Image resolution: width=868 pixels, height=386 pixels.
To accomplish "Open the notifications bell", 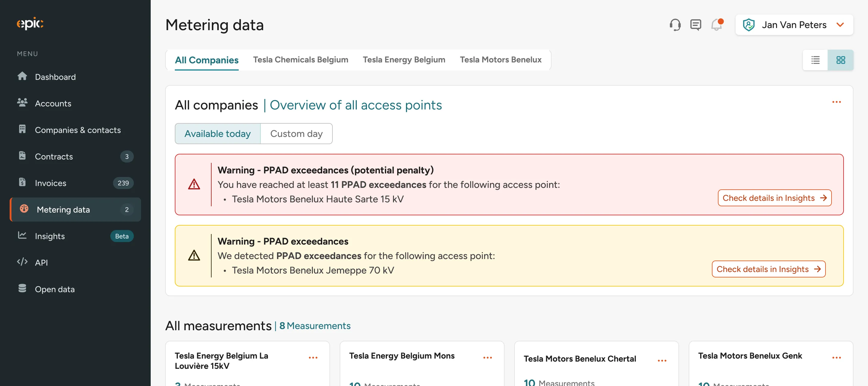I will coord(717,25).
